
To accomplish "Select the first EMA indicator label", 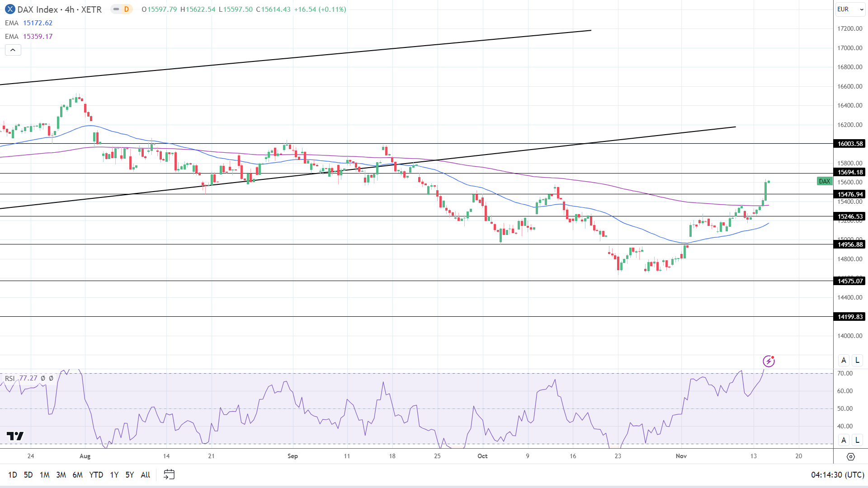I will (x=12, y=23).
